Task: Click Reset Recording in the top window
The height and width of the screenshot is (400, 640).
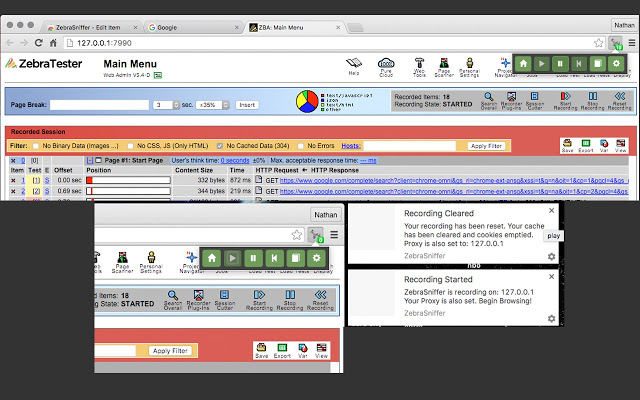Action: (620, 101)
